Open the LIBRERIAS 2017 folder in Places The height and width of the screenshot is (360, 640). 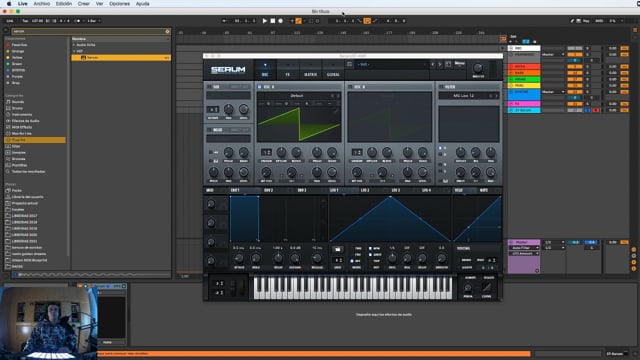click(x=24, y=216)
